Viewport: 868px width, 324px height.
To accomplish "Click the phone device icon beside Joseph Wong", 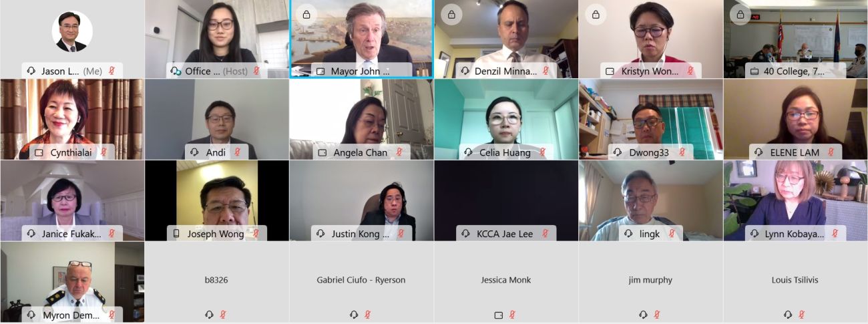I will [x=176, y=234].
